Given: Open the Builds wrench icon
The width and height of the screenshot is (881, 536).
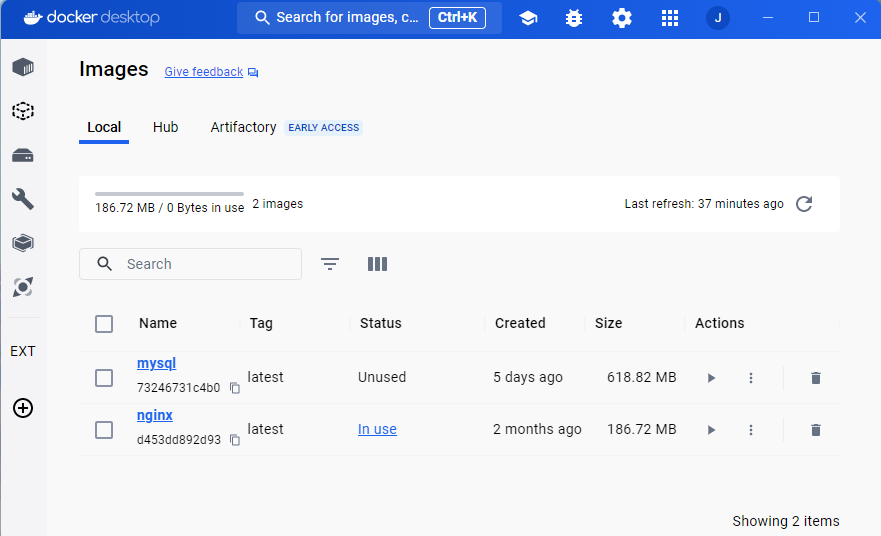Looking at the screenshot, I should point(23,199).
